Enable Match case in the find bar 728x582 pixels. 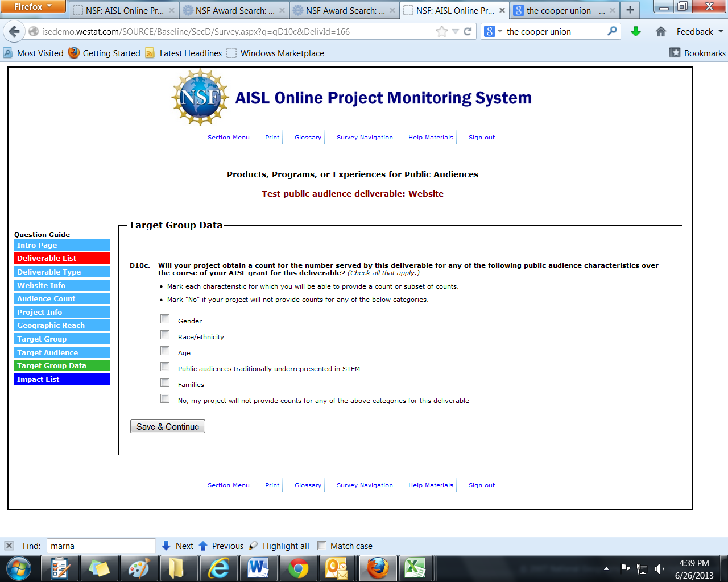[322, 546]
